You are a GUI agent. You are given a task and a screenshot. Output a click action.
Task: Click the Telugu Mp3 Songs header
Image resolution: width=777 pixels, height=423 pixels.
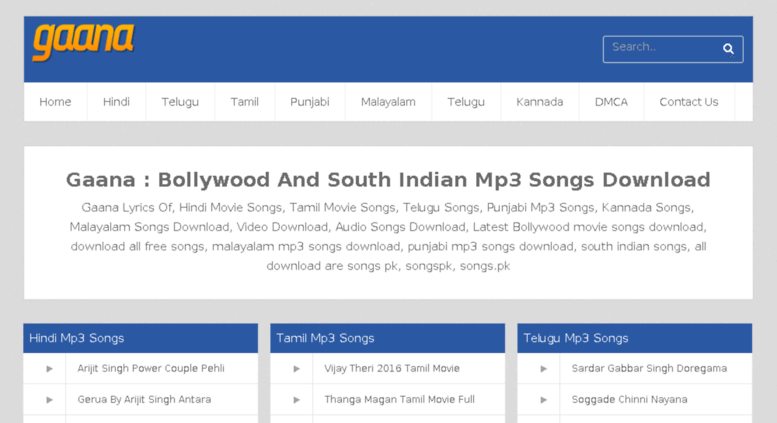[x=635, y=338]
